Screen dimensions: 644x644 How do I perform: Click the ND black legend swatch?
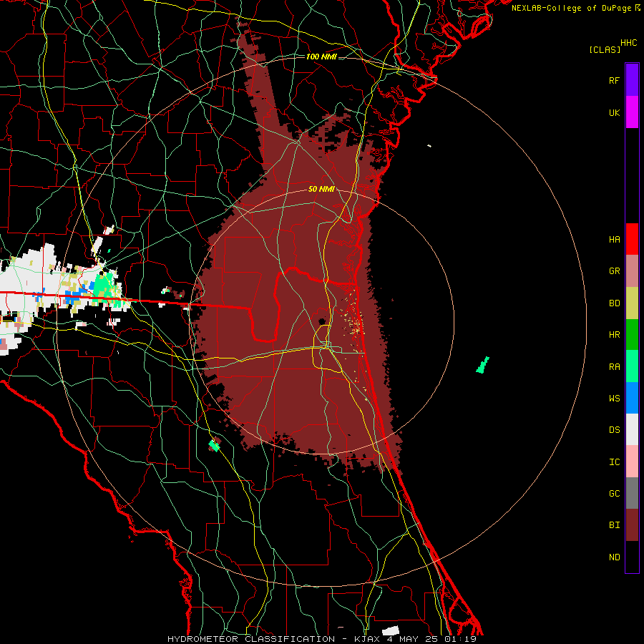click(x=632, y=557)
